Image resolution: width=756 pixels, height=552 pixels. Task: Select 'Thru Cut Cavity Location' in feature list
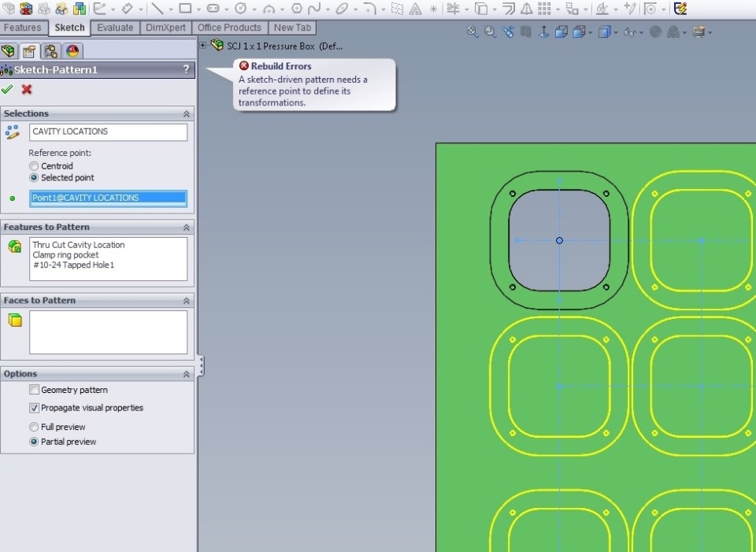pos(79,245)
